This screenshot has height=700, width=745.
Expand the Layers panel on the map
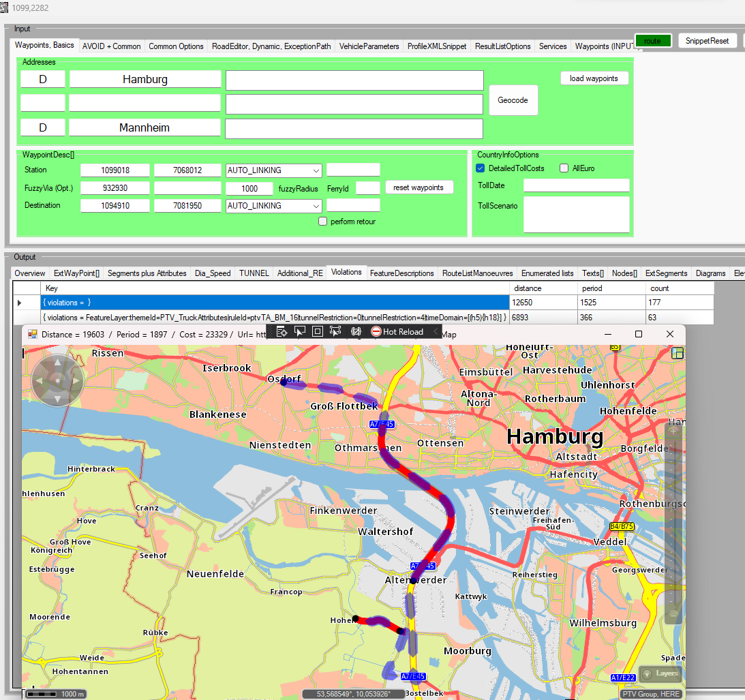point(660,673)
